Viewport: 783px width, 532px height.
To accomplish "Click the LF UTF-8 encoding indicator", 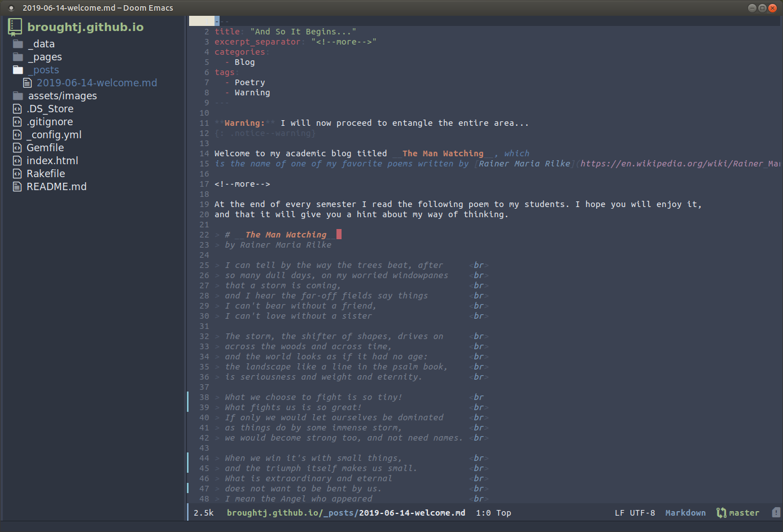I will pyautogui.click(x=635, y=513).
